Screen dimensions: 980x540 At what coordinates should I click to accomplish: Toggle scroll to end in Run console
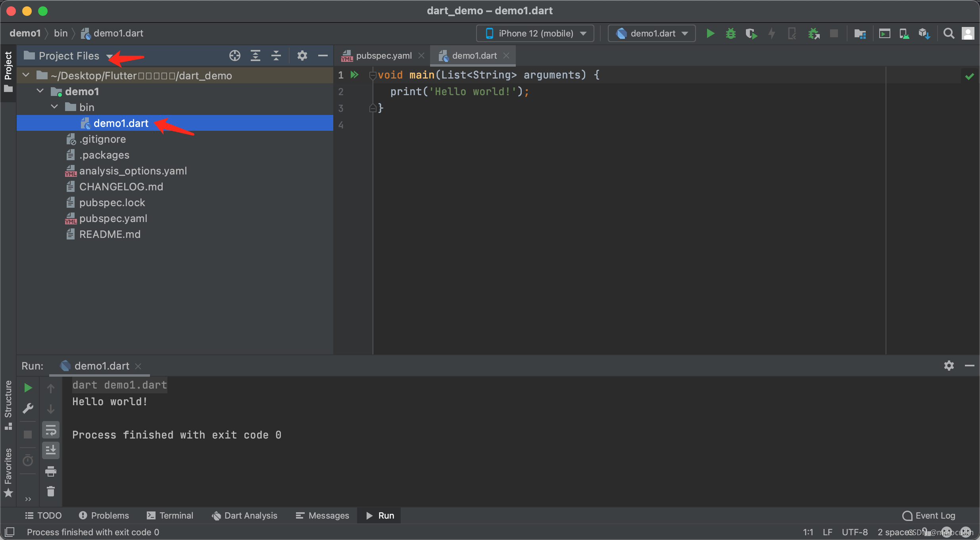point(51,450)
